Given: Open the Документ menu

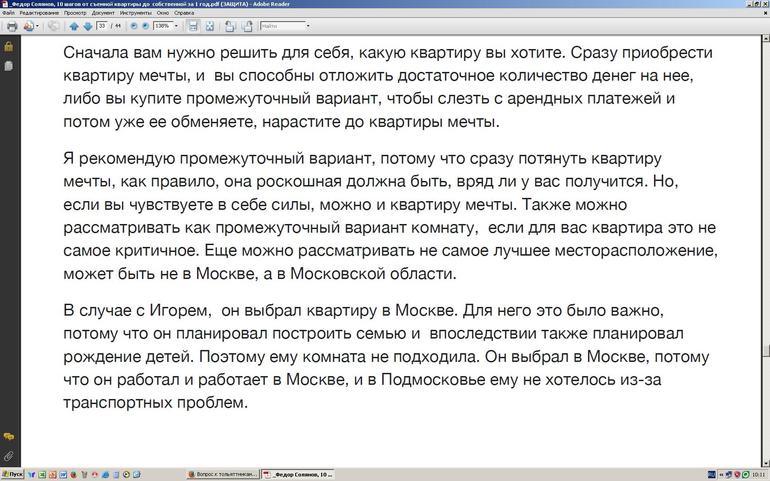Looking at the screenshot, I should click(103, 13).
